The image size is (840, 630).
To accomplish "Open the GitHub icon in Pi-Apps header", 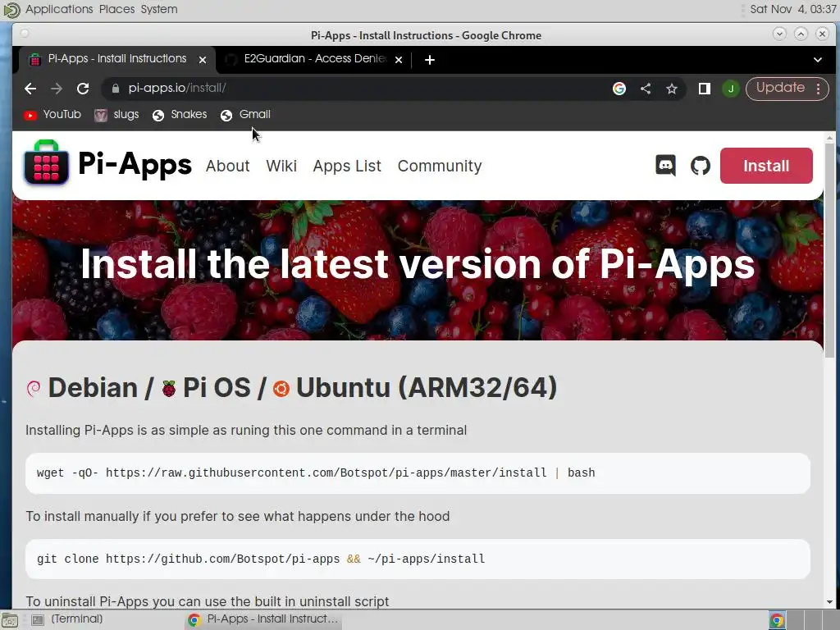I will pyautogui.click(x=701, y=166).
